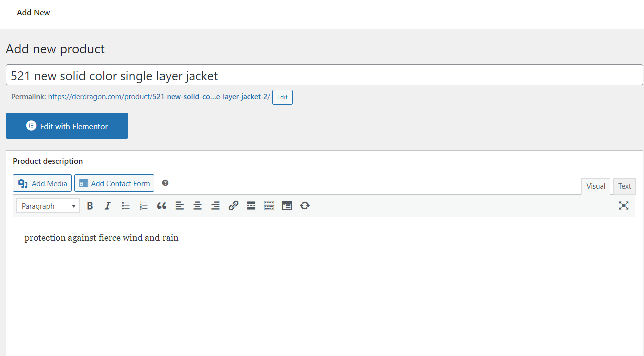Image resolution: width=644 pixels, height=356 pixels.
Task: Click the form/table insert toolbar icon
Action: (x=287, y=206)
